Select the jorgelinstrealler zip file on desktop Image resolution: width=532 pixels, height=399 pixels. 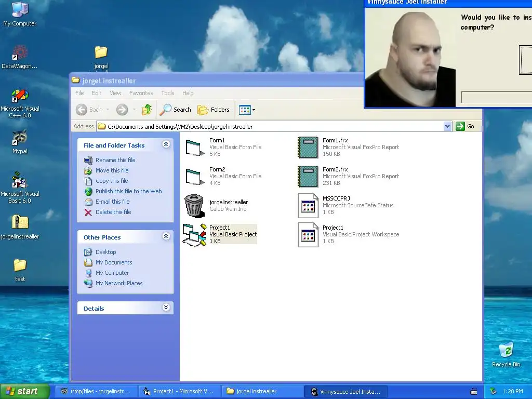20,227
